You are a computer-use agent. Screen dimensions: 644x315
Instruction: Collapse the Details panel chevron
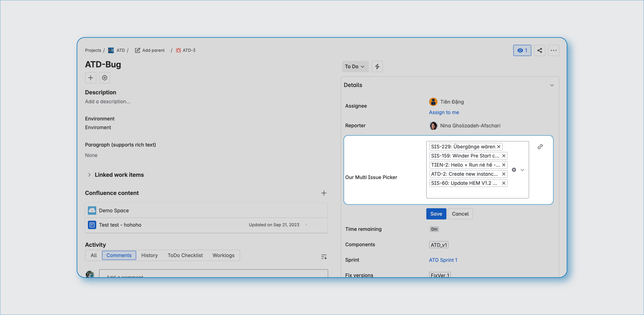(552, 85)
